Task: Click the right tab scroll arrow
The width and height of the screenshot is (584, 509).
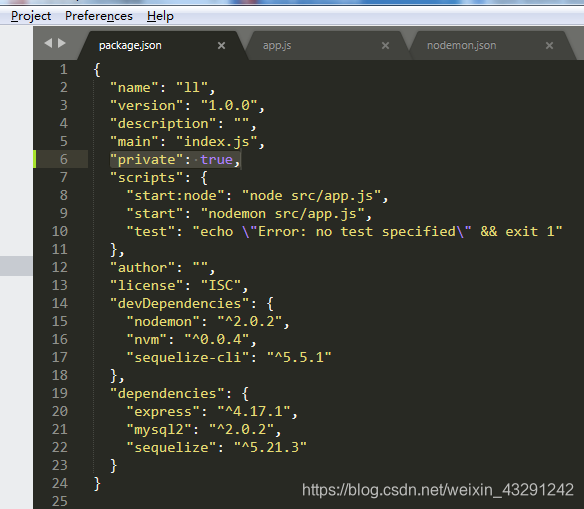Action: (x=62, y=43)
